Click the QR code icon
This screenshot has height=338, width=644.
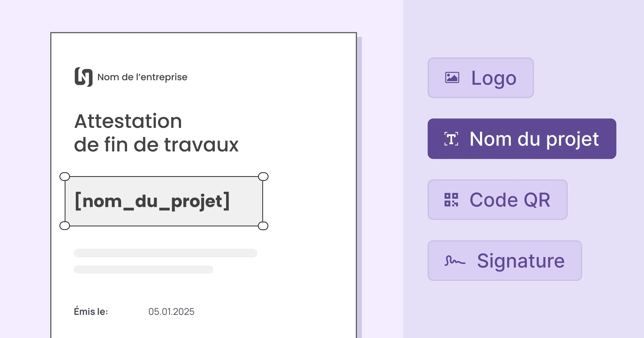click(x=451, y=200)
